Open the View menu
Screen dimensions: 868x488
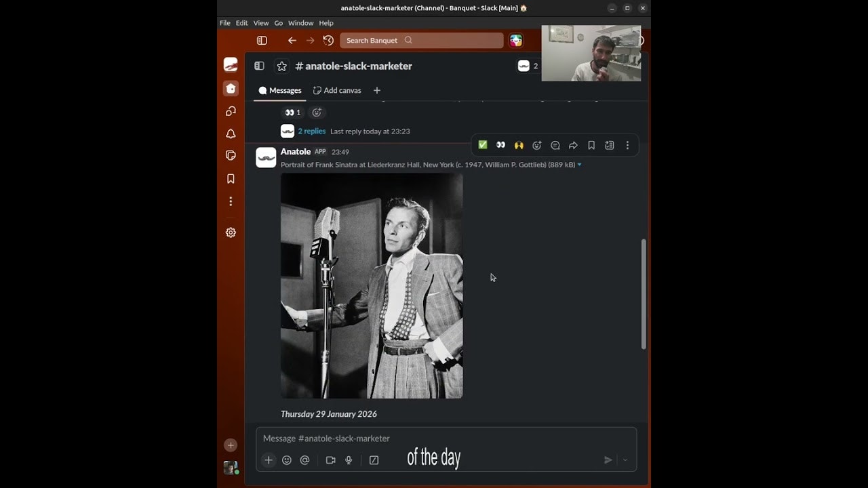pos(260,23)
